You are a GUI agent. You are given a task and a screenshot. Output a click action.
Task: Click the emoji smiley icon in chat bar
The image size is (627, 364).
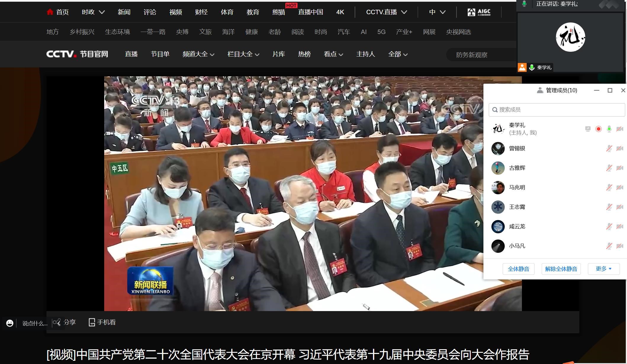(x=10, y=323)
